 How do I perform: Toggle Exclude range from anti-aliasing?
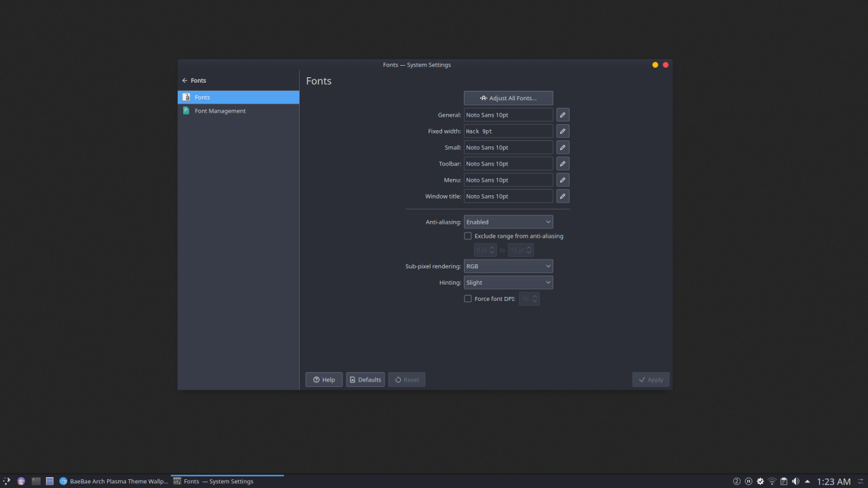pos(468,236)
